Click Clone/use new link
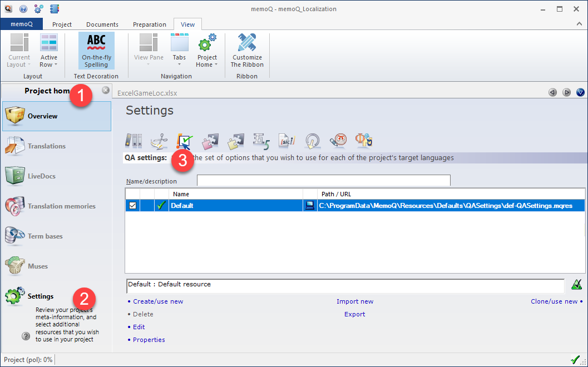Screen dimensions: 588x367 click(554, 301)
